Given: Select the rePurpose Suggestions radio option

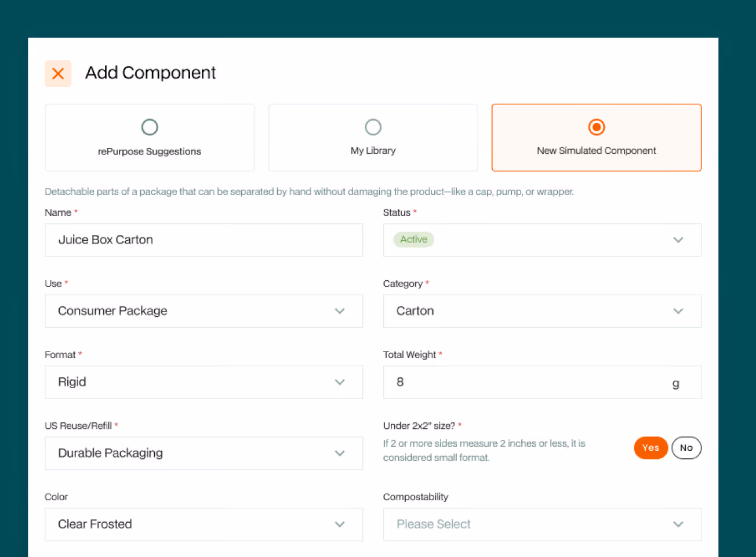Looking at the screenshot, I should point(150,138).
